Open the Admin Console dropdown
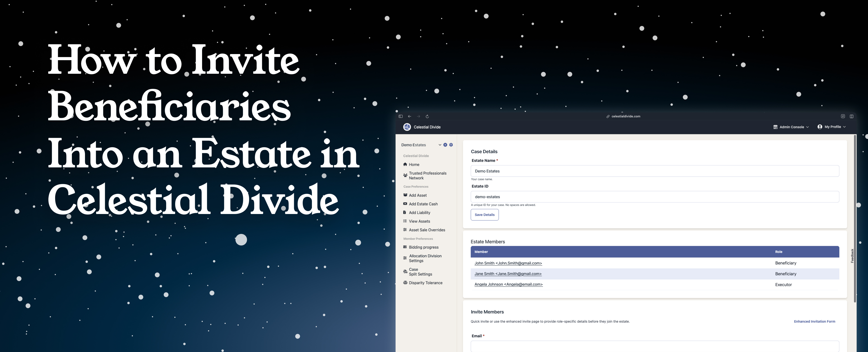Viewport: 868px width, 352px height. (x=791, y=127)
